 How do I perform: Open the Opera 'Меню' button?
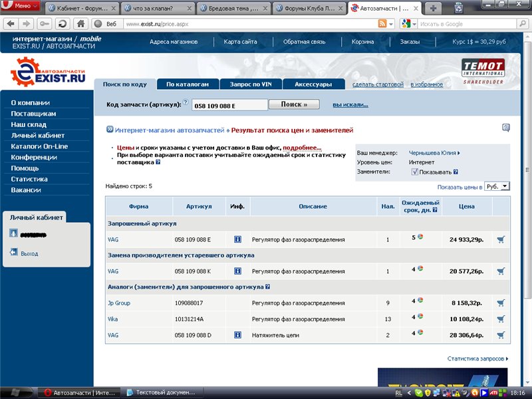(x=20, y=5)
